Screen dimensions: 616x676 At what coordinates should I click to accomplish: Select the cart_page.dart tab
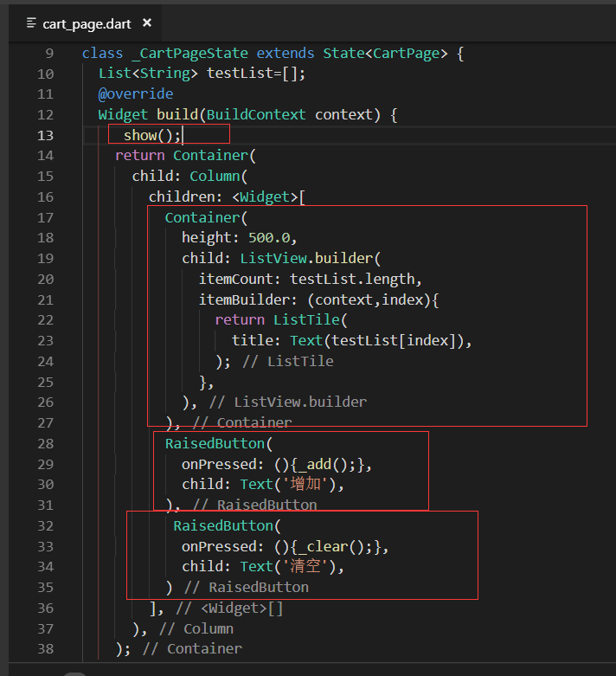click(86, 23)
